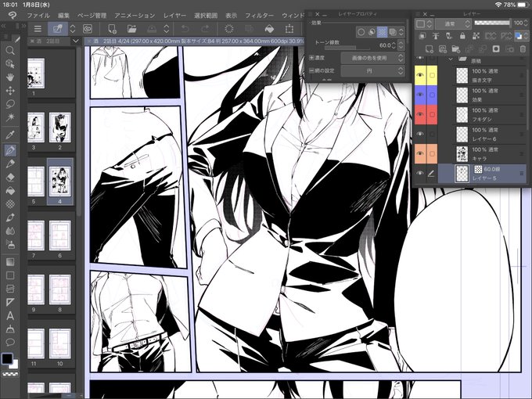Hide the 効果 layer (blue eye)
Screen dimensions: 532x399
pyautogui.click(x=420, y=95)
